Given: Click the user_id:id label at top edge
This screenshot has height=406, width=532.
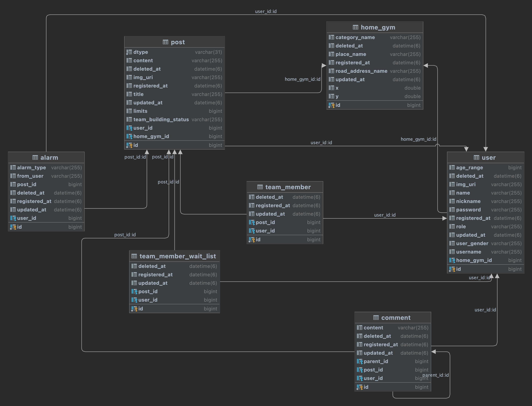Looking at the screenshot, I should pyautogui.click(x=266, y=11).
